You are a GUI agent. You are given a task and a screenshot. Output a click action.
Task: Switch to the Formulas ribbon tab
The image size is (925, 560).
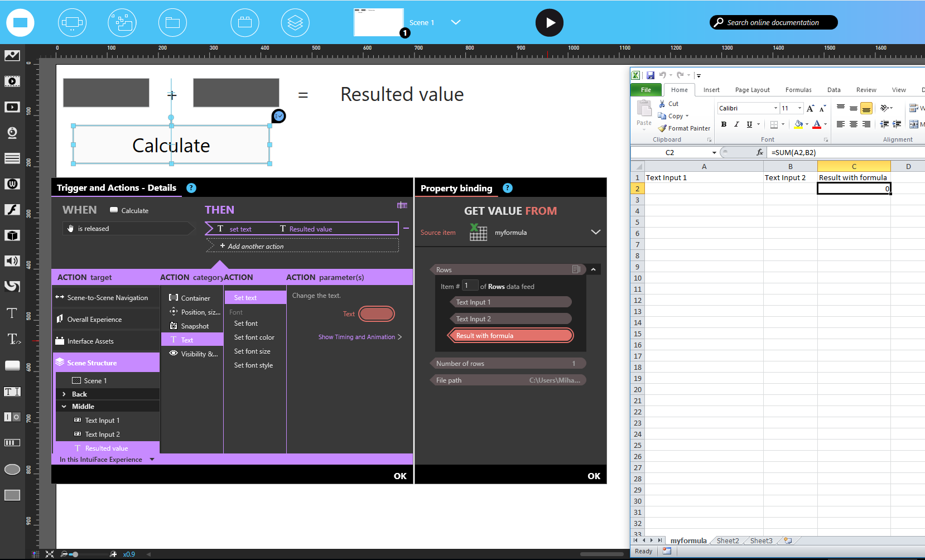tap(798, 90)
